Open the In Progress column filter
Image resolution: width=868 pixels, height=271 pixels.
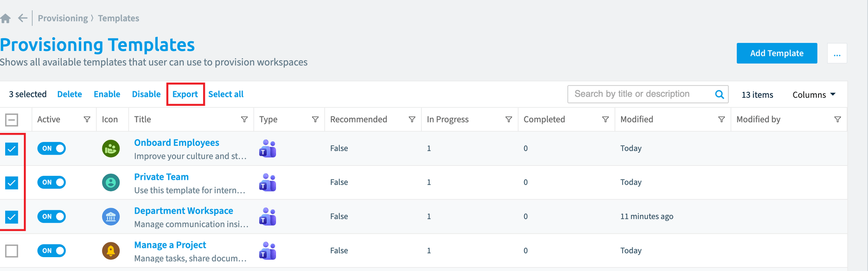tap(509, 119)
